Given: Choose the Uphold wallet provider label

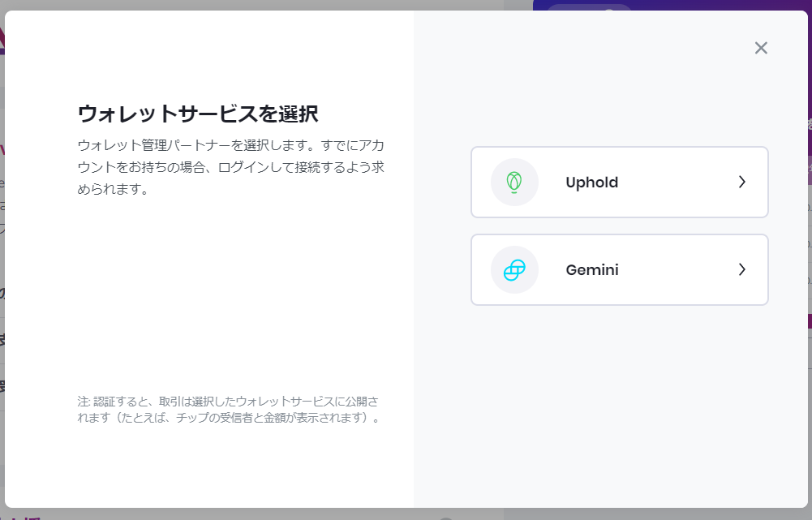Looking at the screenshot, I should pyautogui.click(x=592, y=183).
